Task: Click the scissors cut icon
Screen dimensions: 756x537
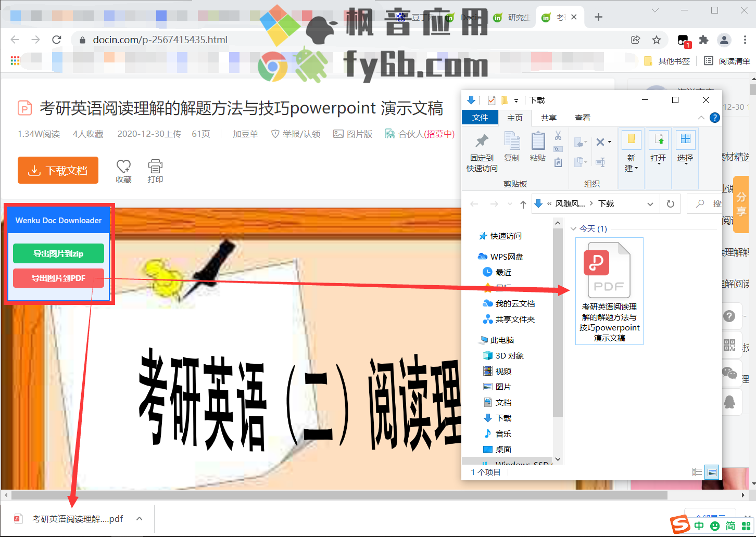Action: click(558, 136)
